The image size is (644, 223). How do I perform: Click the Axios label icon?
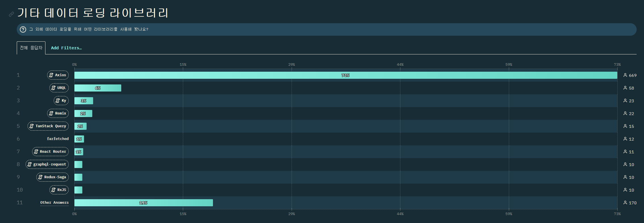pyautogui.click(x=51, y=75)
